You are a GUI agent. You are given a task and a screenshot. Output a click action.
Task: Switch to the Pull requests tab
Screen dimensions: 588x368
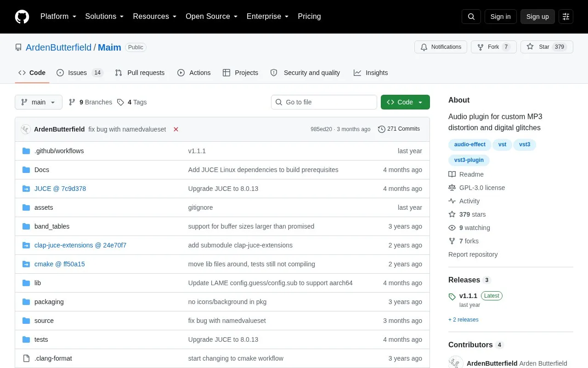click(x=140, y=73)
